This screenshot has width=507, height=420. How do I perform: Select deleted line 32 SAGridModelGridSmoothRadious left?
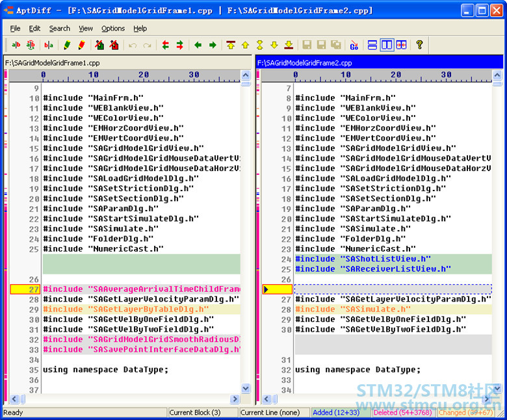click(142, 339)
